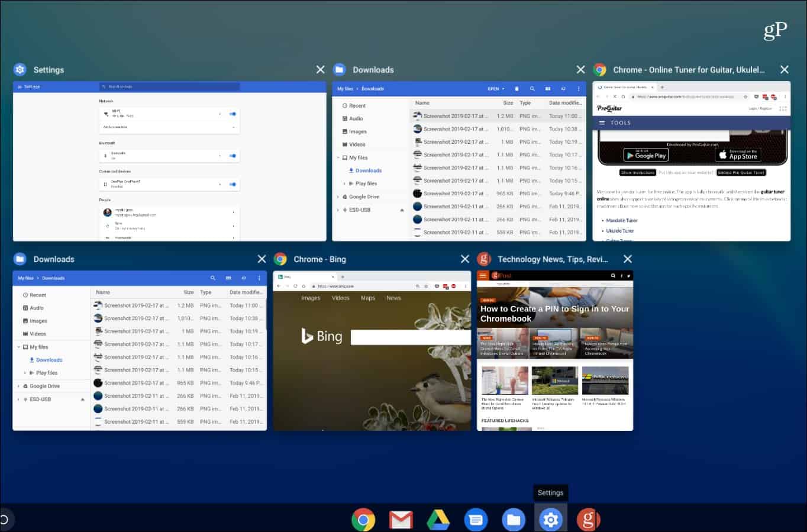Click search icon in Downloads window lacking OPEN
The image size is (807, 532).
pyautogui.click(x=212, y=278)
